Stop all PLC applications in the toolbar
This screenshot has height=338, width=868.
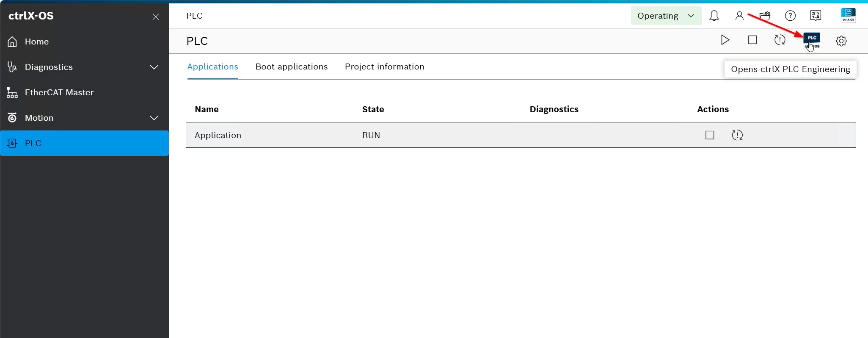(x=752, y=40)
